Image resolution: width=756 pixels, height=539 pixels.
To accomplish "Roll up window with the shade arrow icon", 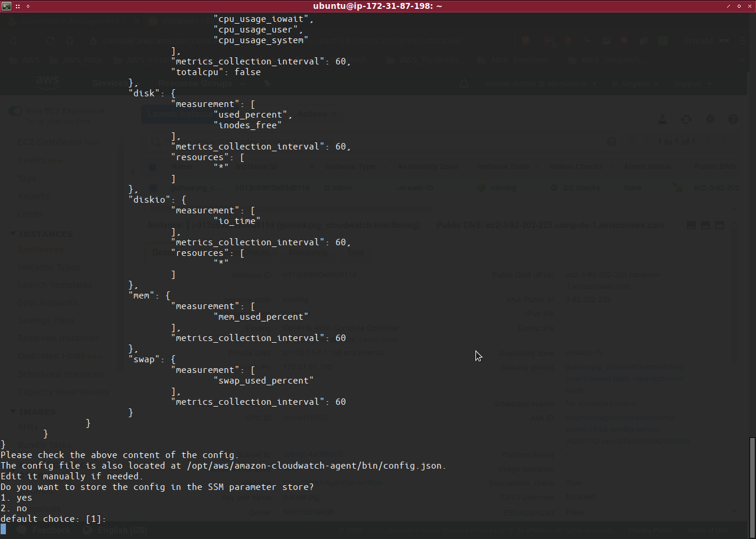I will pyautogui.click(x=28, y=6).
